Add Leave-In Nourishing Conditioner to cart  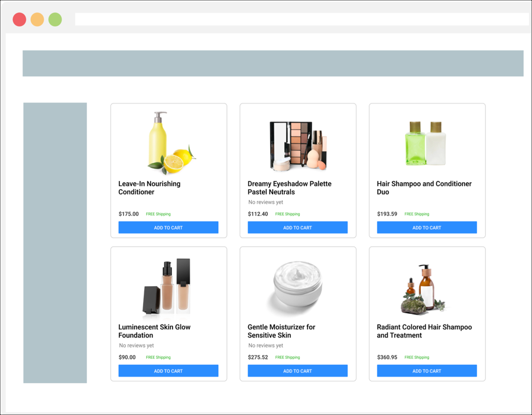coord(168,228)
